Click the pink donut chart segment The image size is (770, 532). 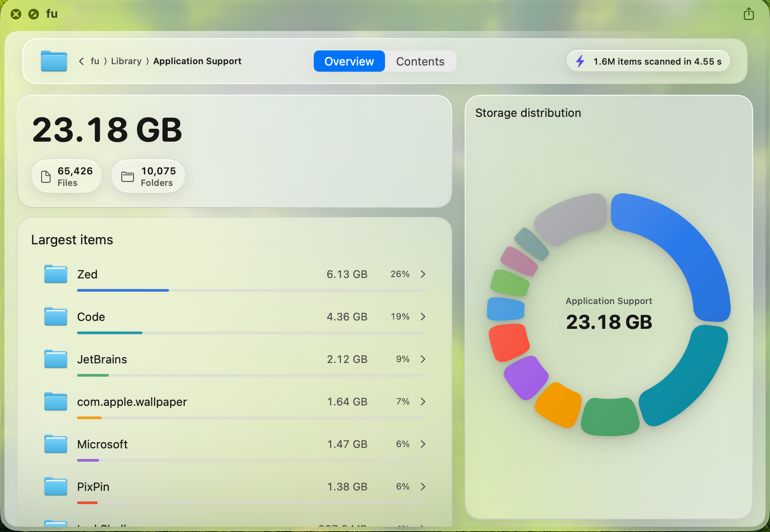click(519, 261)
